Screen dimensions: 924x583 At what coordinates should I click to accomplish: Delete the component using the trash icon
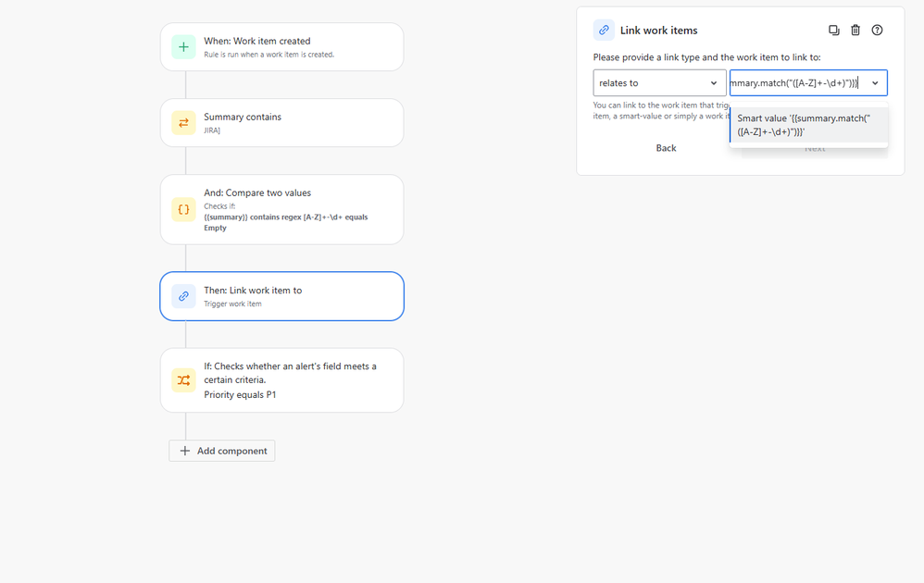(855, 30)
